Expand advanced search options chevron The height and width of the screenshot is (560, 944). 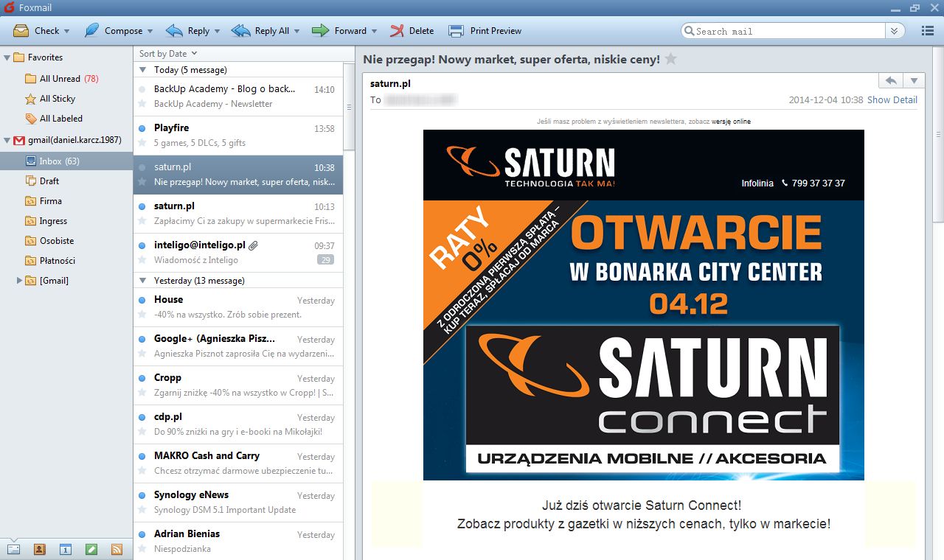(895, 31)
